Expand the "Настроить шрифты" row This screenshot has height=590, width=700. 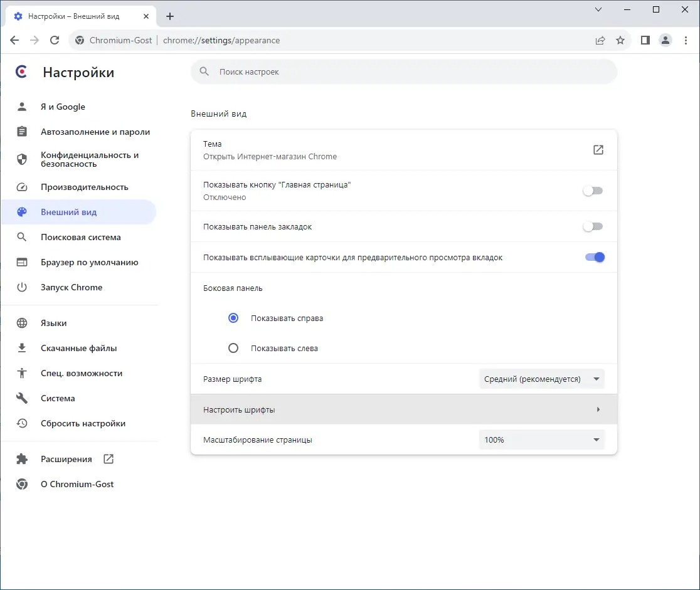click(x=403, y=409)
